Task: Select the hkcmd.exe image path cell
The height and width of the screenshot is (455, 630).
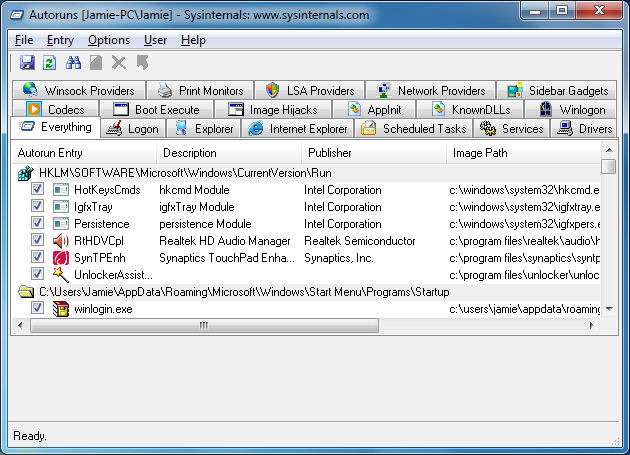Action: click(524, 190)
